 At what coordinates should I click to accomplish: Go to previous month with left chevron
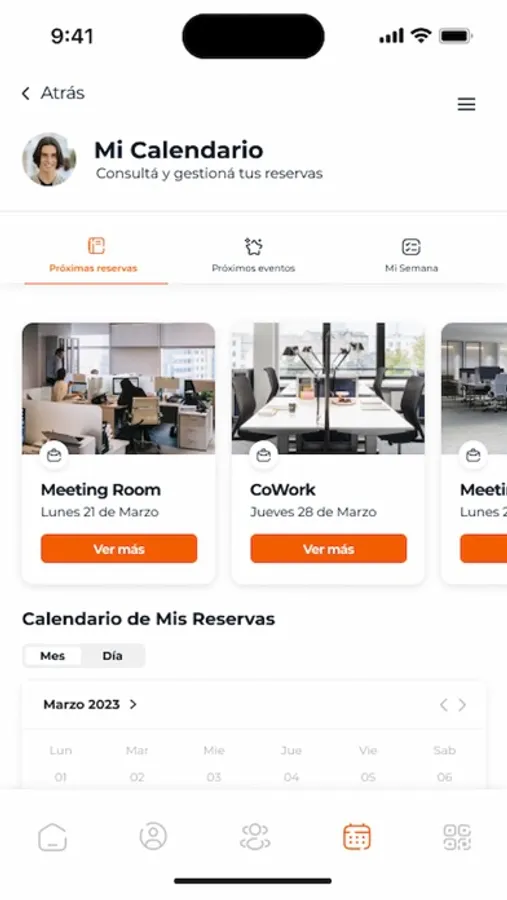pyautogui.click(x=443, y=705)
